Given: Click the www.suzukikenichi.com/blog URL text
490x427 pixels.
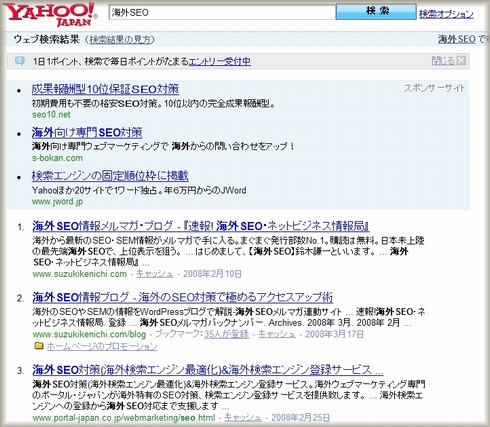Looking at the screenshot, I should [x=89, y=334].
